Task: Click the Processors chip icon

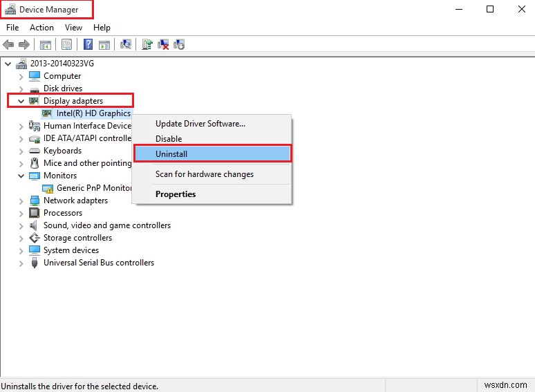Action: pyautogui.click(x=35, y=213)
